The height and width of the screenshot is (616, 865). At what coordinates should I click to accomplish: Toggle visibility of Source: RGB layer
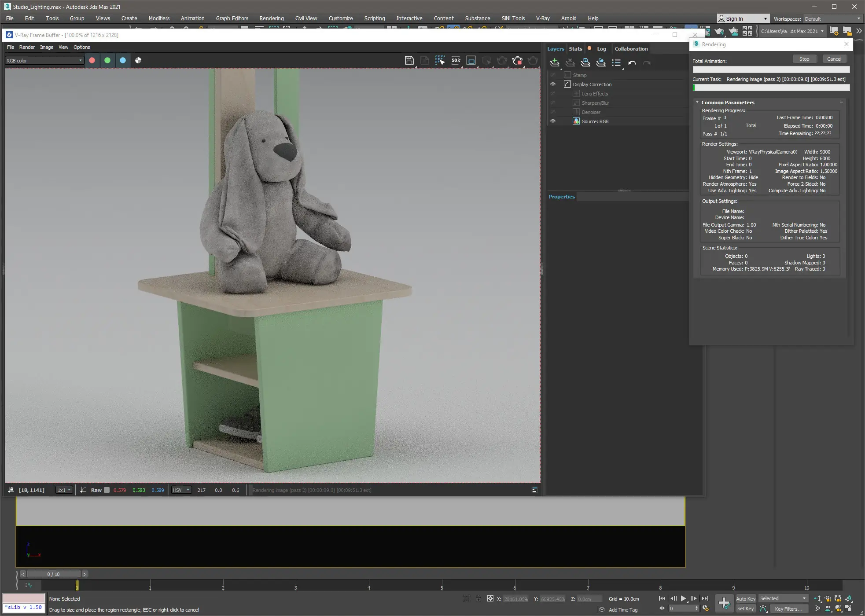[x=553, y=121]
